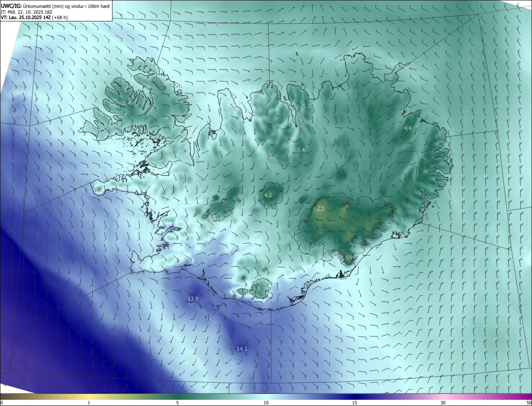Select the VT valid time line
Viewport: 532px width, 406px height.
click(34, 17)
